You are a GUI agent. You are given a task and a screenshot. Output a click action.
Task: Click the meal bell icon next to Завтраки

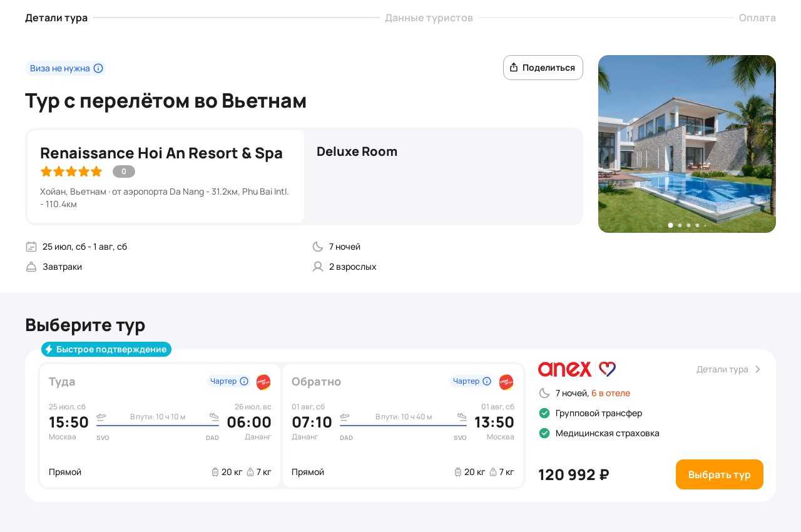click(x=31, y=267)
